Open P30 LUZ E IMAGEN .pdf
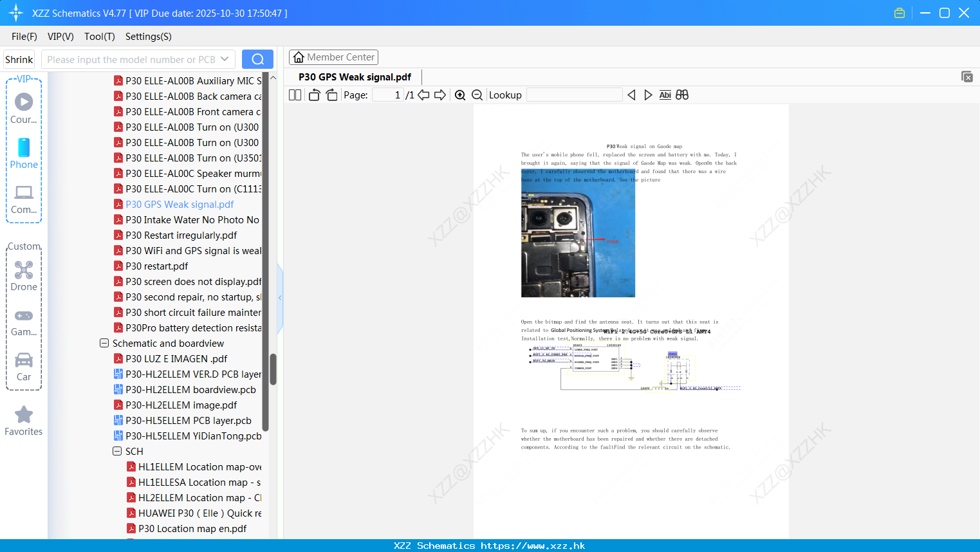The image size is (980, 552). coord(171,359)
